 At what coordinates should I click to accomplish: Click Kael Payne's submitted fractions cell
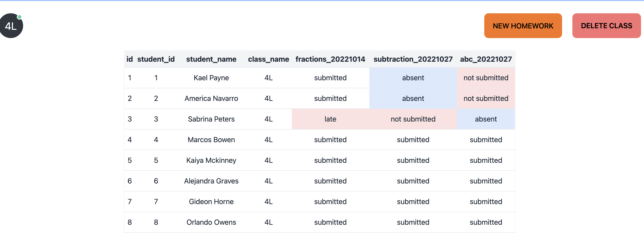pyautogui.click(x=330, y=78)
